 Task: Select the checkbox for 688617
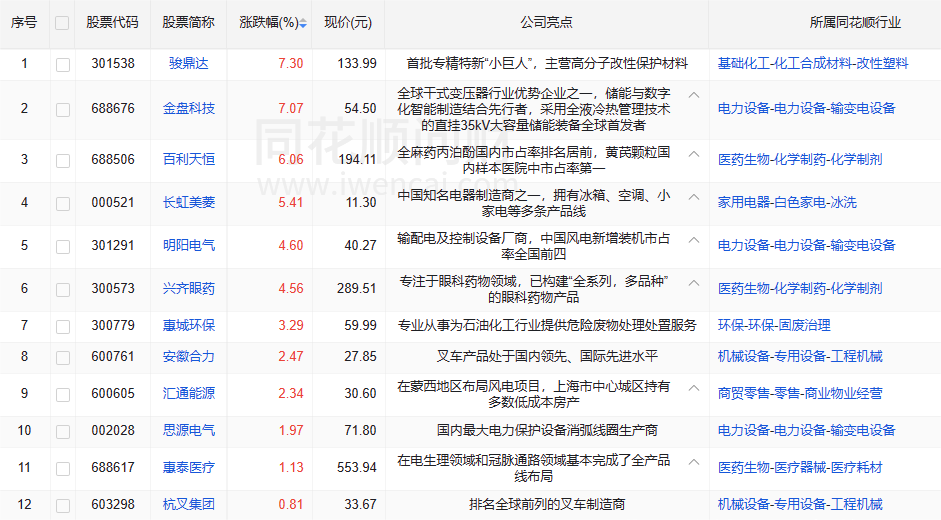62,468
